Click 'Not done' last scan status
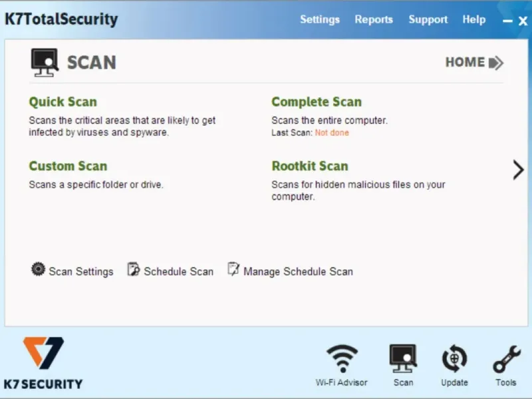Viewport: 532px width, 399px height. (332, 132)
